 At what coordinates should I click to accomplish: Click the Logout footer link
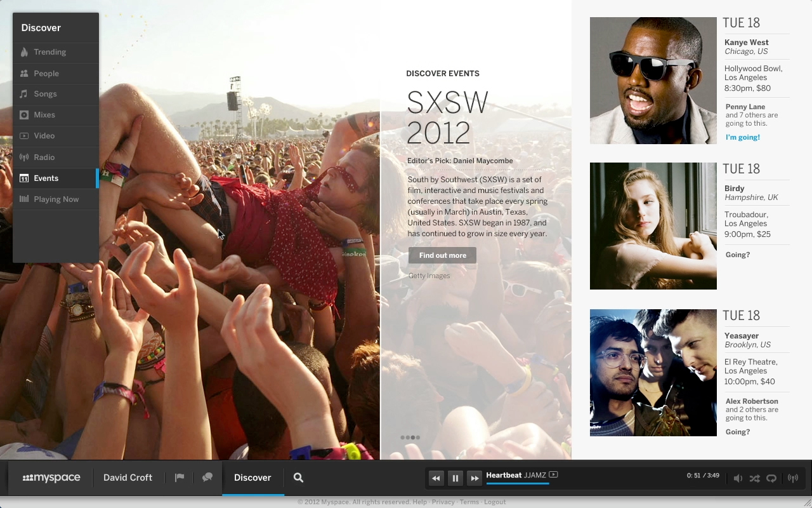[495, 502]
